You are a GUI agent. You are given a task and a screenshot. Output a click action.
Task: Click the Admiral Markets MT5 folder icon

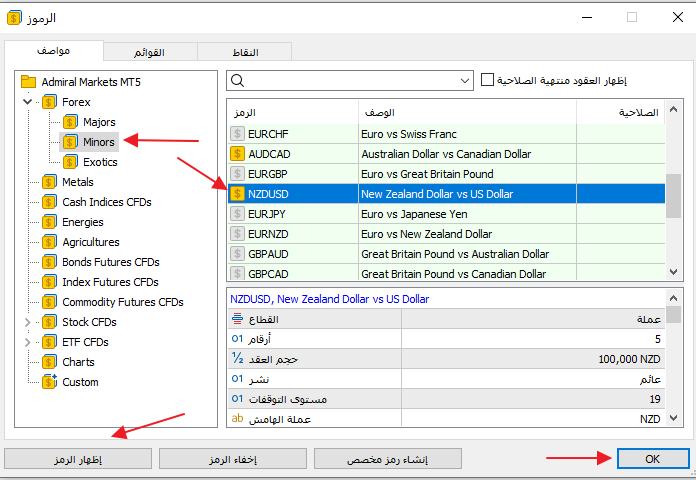click(x=28, y=82)
